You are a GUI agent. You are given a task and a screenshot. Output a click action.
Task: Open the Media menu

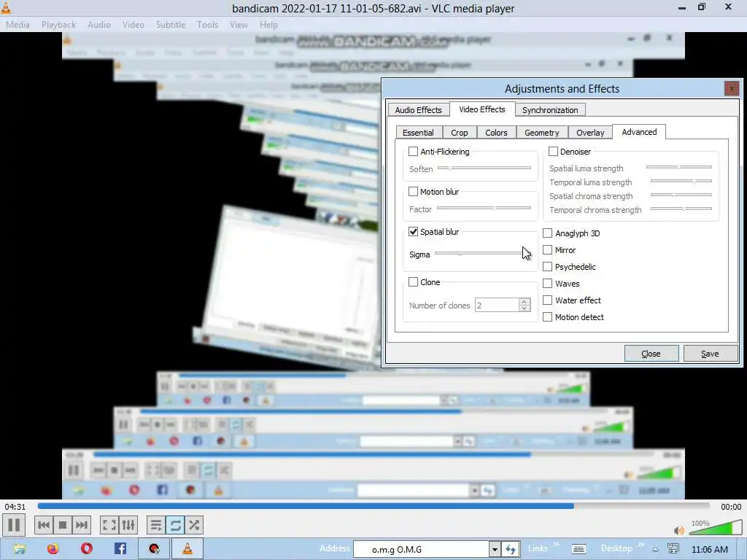(18, 25)
